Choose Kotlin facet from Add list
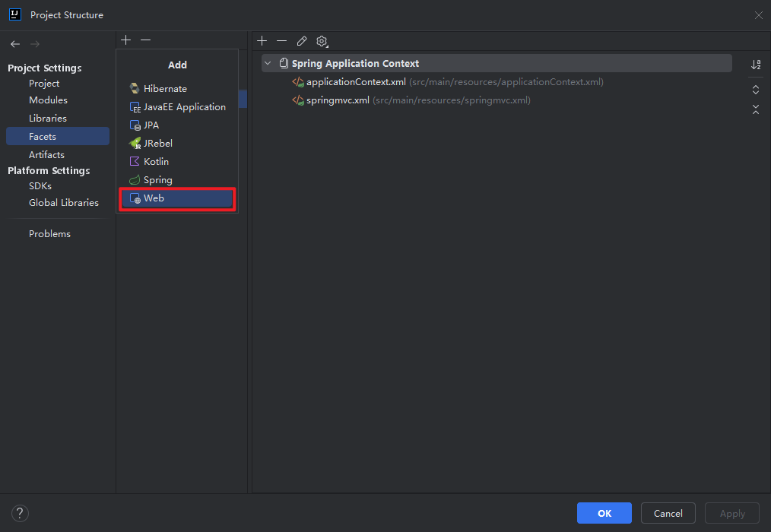 coord(177,161)
